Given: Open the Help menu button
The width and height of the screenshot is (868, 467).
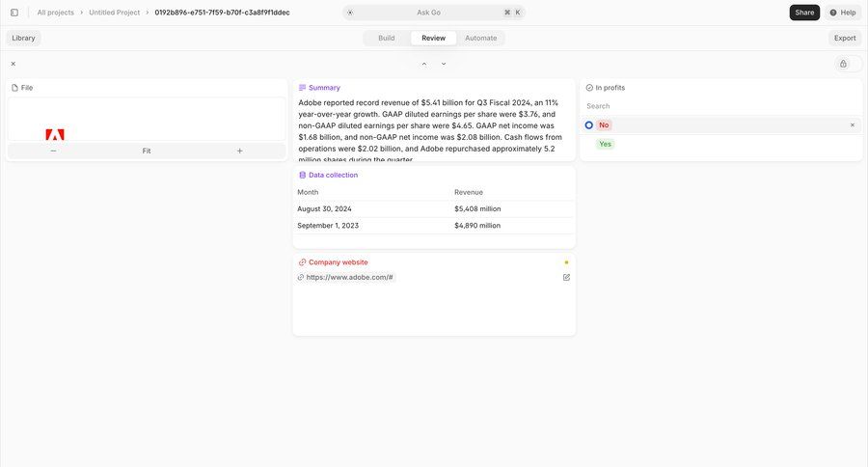Looking at the screenshot, I should pyautogui.click(x=843, y=13).
